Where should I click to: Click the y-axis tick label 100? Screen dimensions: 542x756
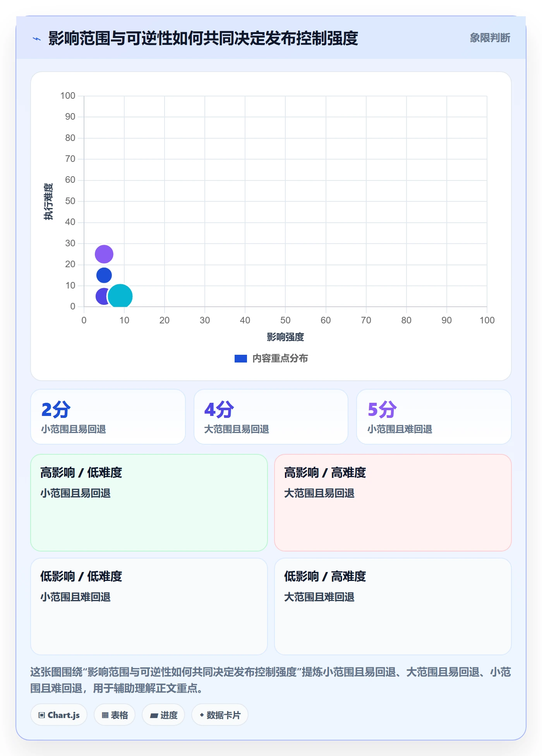[x=68, y=96]
